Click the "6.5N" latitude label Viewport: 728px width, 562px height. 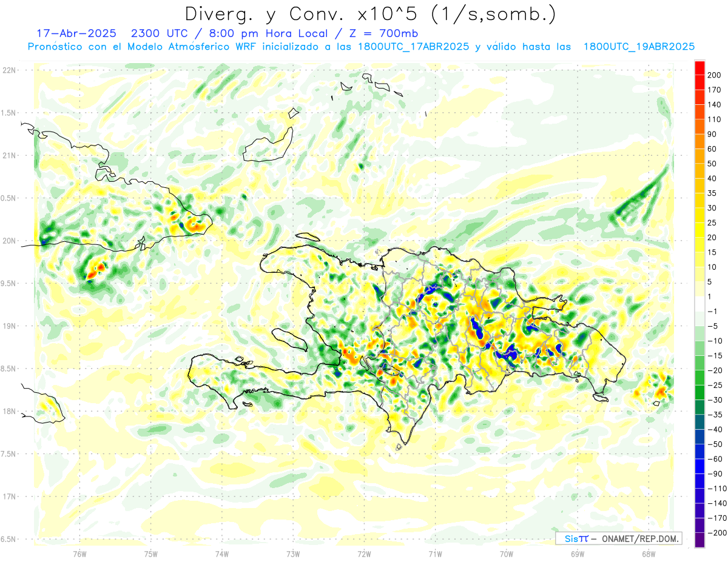click(8, 539)
